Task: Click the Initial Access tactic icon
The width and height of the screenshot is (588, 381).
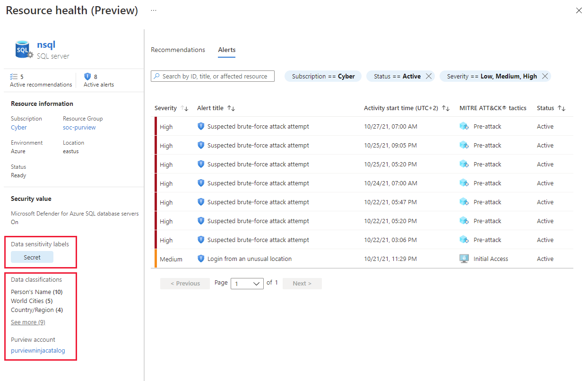Action: (463, 259)
